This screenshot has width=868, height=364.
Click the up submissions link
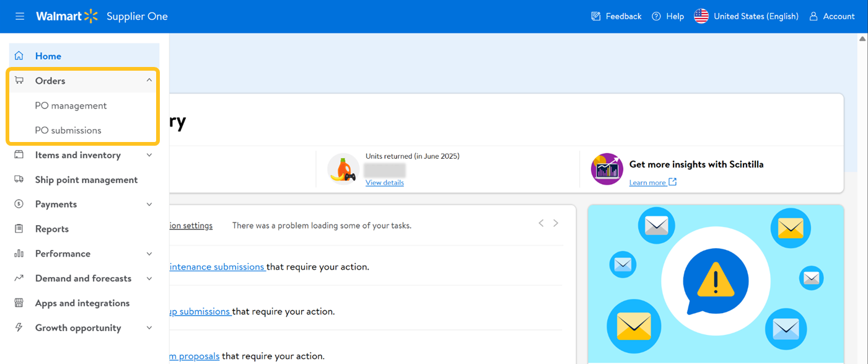[x=200, y=311]
